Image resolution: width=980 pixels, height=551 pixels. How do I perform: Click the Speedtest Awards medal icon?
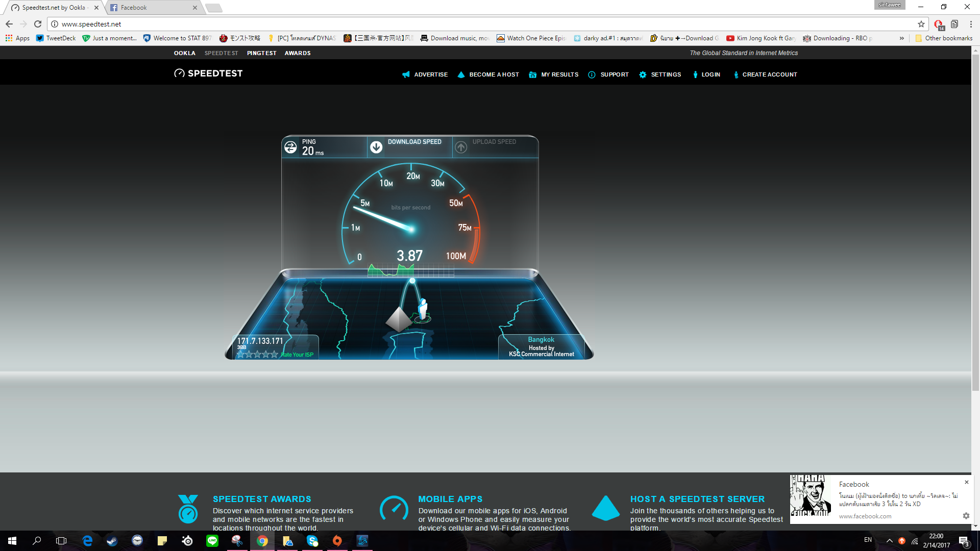188,509
